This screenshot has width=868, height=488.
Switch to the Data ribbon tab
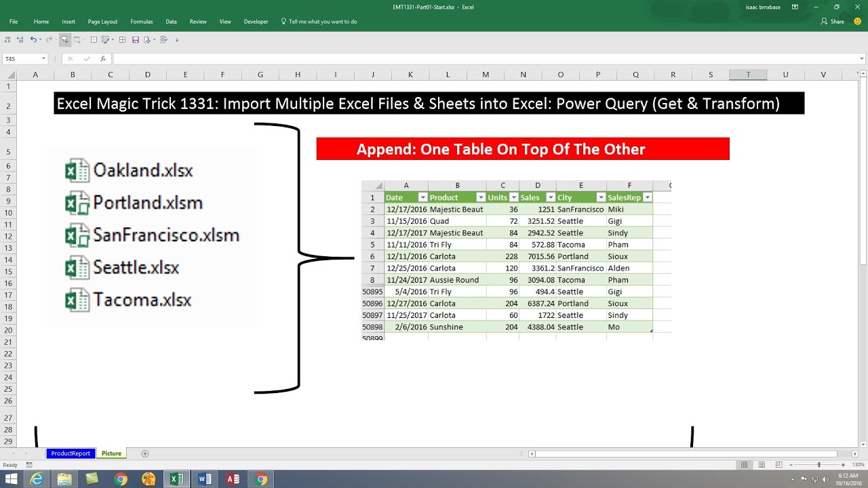tap(171, 22)
